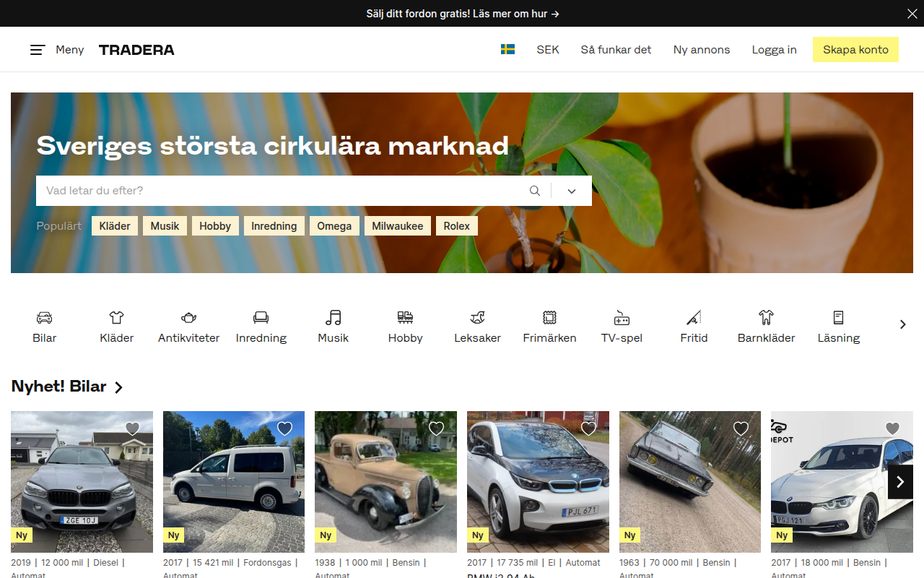The width and height of the screenshot is (924, 578).
Task: Open the SEK currency selector
Action: tap(548, 50)
